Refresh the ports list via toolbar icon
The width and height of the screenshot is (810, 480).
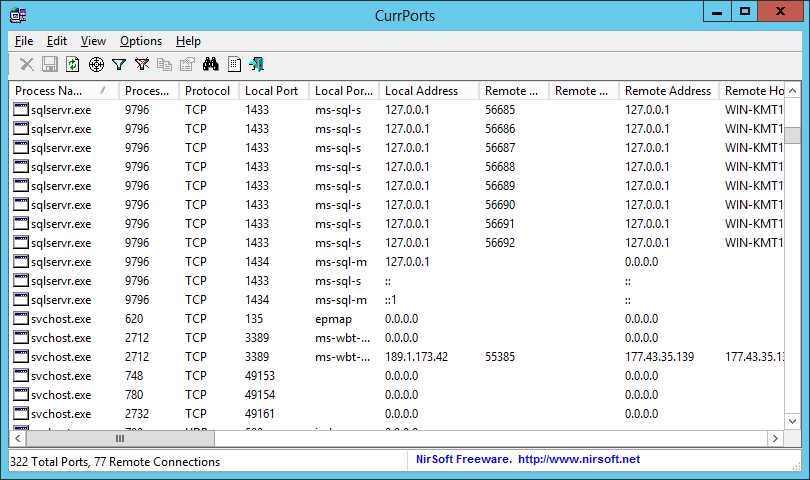[73, 64]
